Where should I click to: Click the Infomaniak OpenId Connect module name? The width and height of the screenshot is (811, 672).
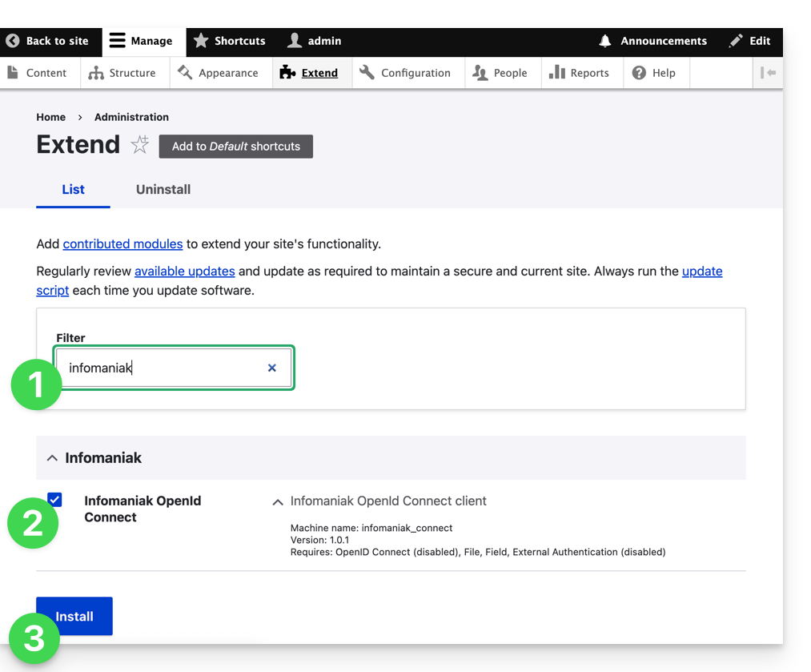[x=143, y=509]
